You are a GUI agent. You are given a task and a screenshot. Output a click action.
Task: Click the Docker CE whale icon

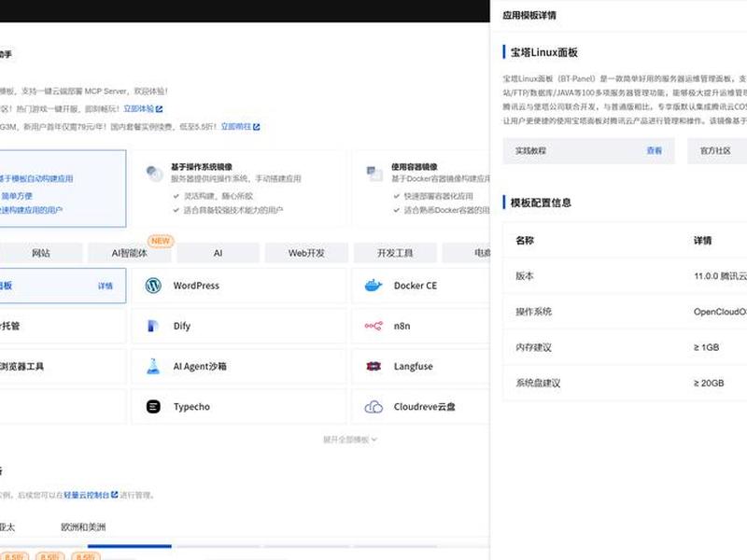click(x=373, y=286)
